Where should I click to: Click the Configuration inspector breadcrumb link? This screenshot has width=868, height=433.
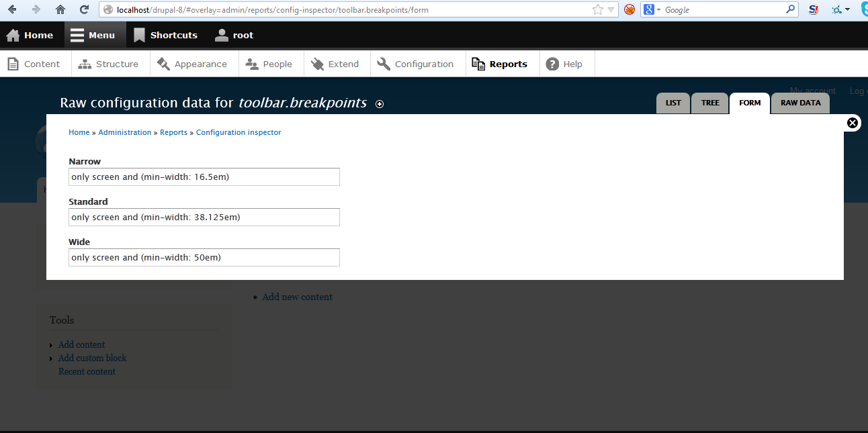(238, 132)
